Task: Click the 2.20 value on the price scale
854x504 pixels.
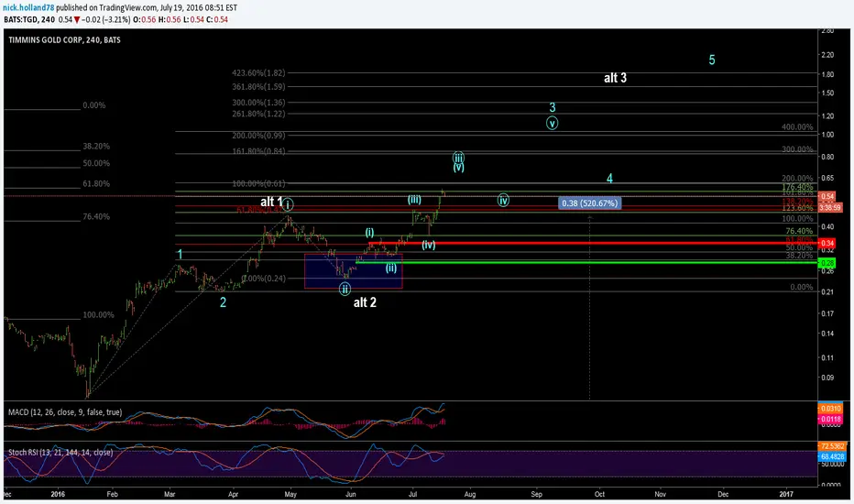Action: coord(827,55)
